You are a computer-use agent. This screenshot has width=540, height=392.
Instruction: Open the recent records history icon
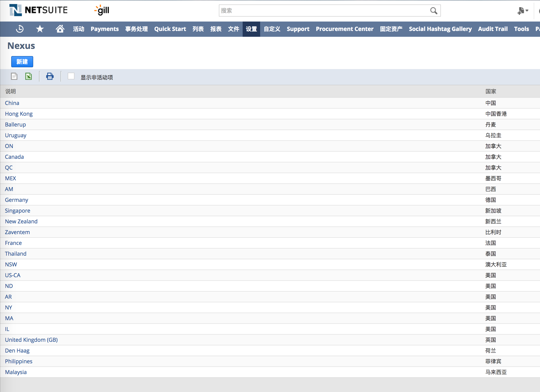(x=20, y=29)
